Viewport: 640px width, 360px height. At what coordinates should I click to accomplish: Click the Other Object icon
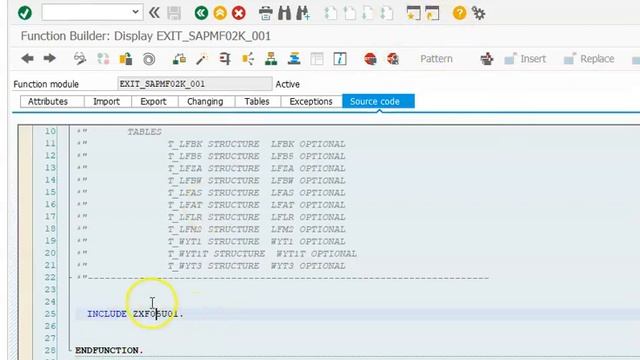point(126,59)
